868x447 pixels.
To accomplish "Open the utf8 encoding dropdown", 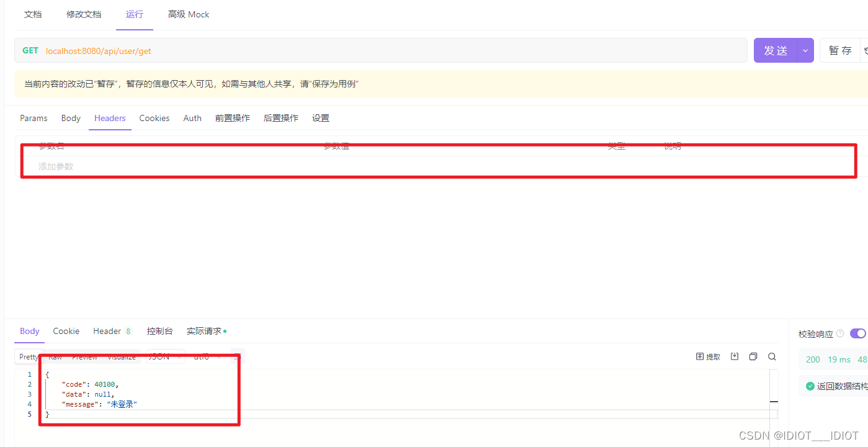I will click(x=207, y=356).
